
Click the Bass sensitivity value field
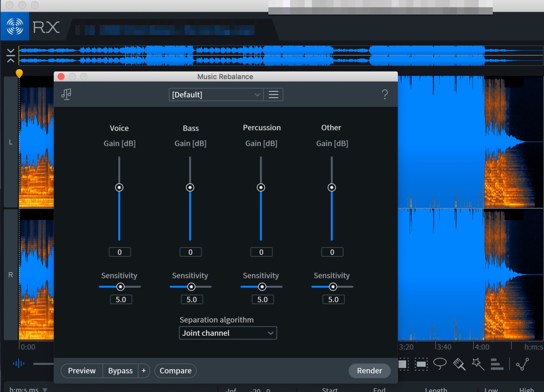click(x=192, y=299)
